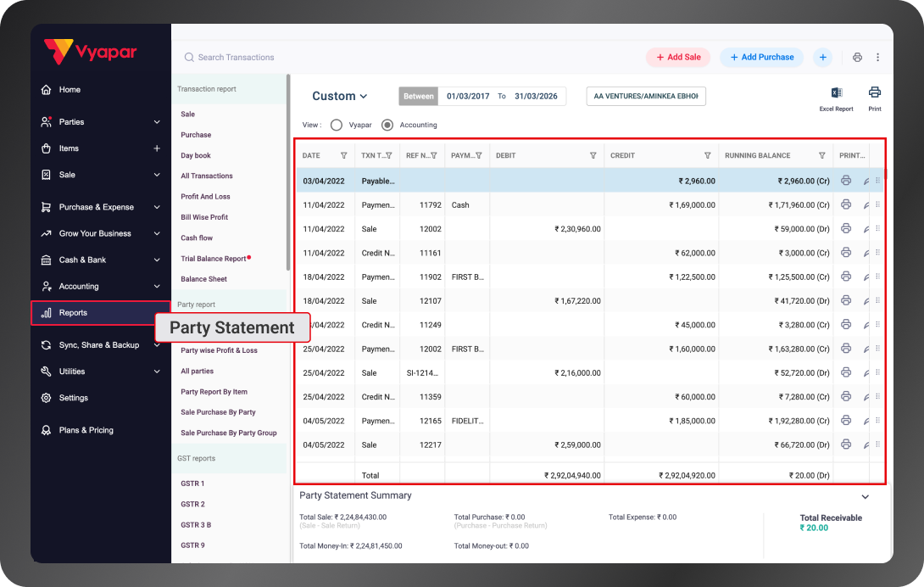Open the Profit And Loss report
This screenshot has width=924, height=587.
[x=205, y=197]
